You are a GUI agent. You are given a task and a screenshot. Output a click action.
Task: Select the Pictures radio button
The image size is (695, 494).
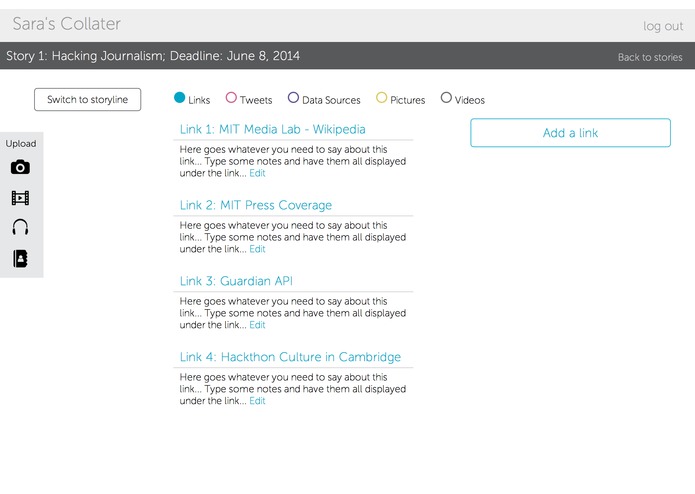[381, 97]
